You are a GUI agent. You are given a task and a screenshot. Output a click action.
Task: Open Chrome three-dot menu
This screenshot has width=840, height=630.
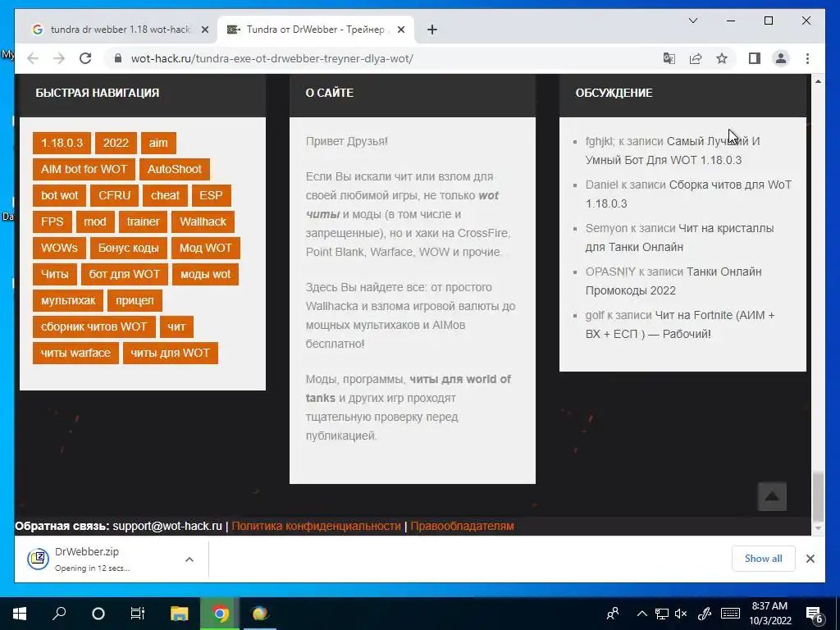coord(807,58)
